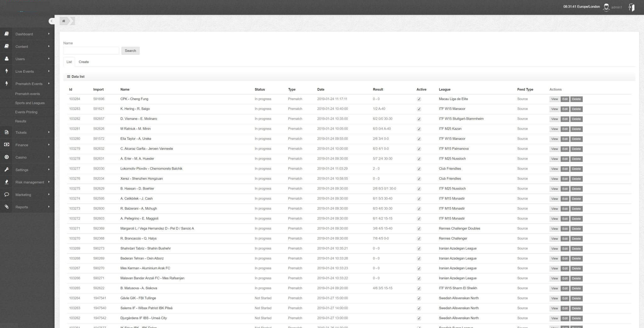Toggle Active checkbox for R. Brancaccio - Q. Halys

(419, 239)
